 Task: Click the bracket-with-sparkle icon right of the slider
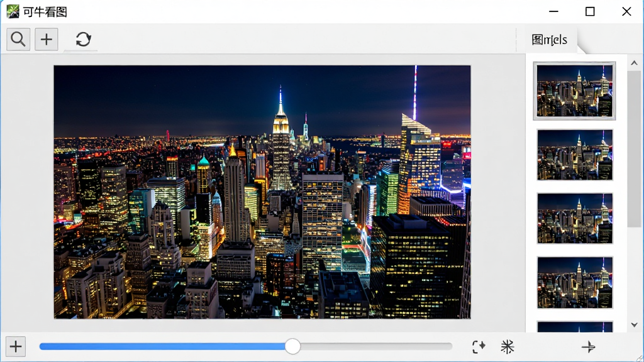[479, 347]
